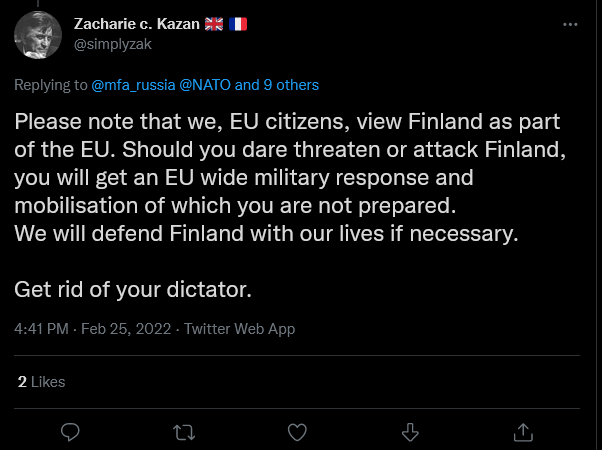Open Zacharie c. Kazan's profile picture
The width and height of the screenshot is (602, 450).
39,35
